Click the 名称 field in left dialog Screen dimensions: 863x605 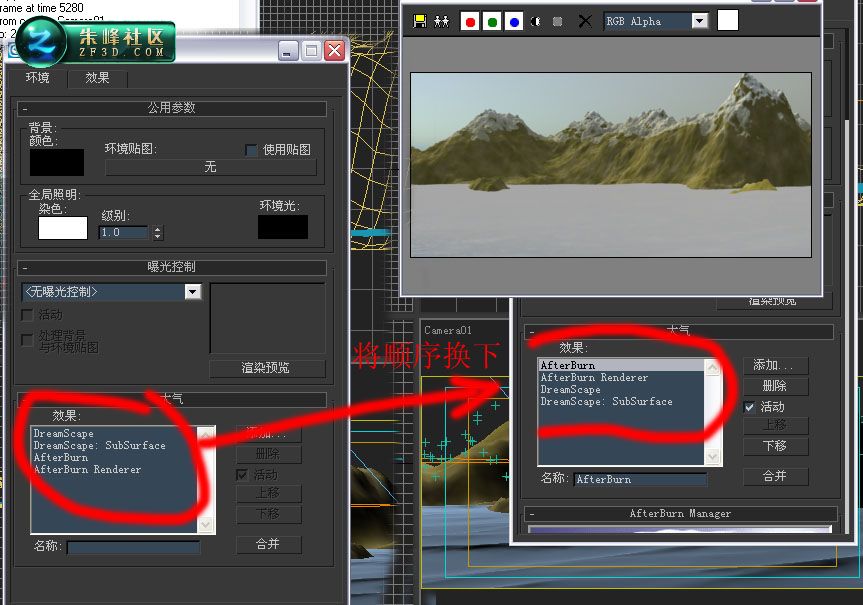click(x=133, y=547)
